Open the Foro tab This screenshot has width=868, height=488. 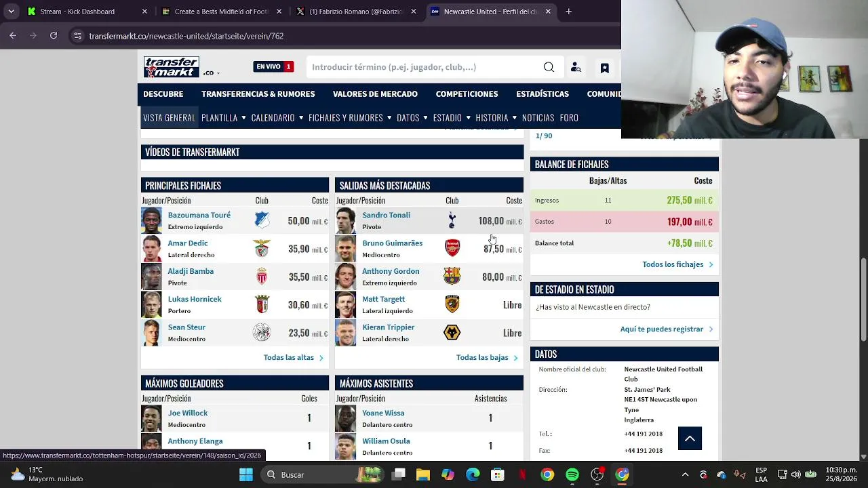click(569, 118)
